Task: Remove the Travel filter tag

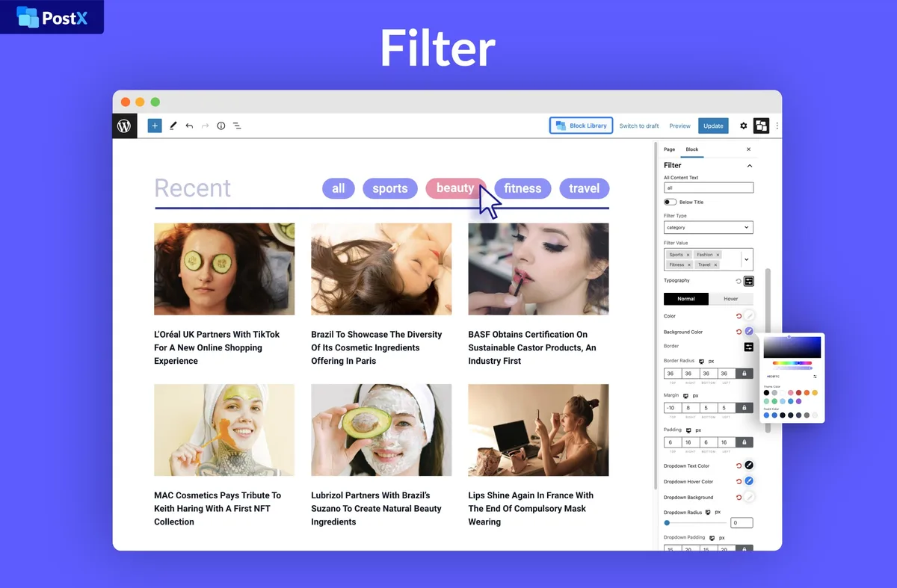Action: tap(715, 264)
